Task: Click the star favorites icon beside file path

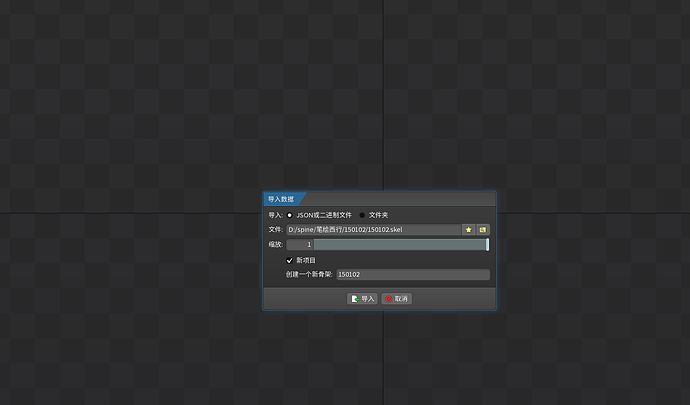Action: coord(468,230)
